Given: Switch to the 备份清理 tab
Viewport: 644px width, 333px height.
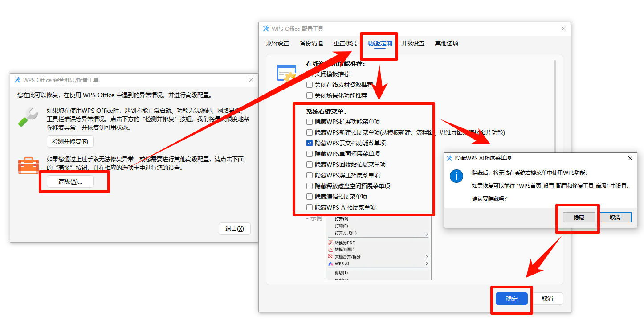Looking at the screenshot, I should coord(311,43).
